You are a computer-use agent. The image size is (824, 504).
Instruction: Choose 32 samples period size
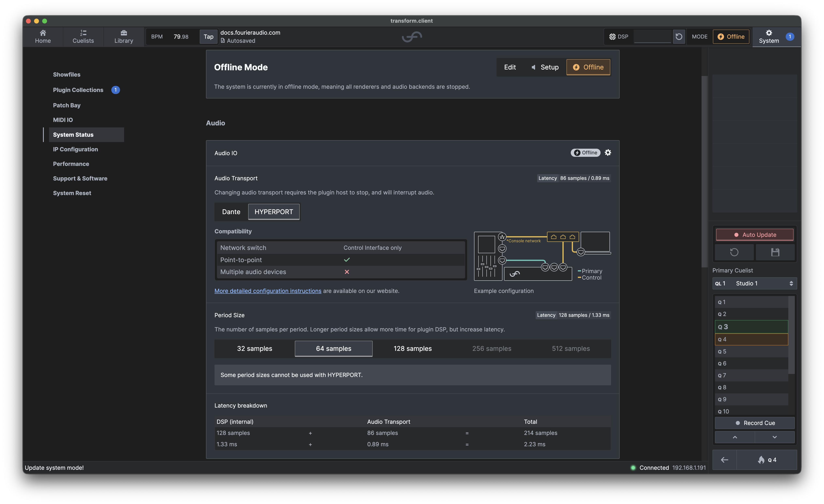(254, 349)
